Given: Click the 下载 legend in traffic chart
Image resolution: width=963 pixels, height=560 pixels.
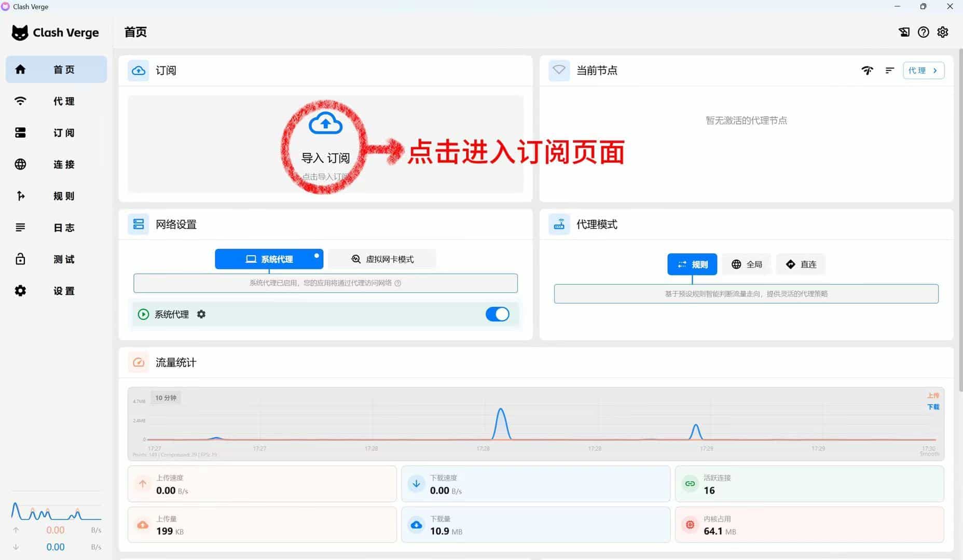Looking at the screenshot, I should pyautogui.click(x=933, y=407).
